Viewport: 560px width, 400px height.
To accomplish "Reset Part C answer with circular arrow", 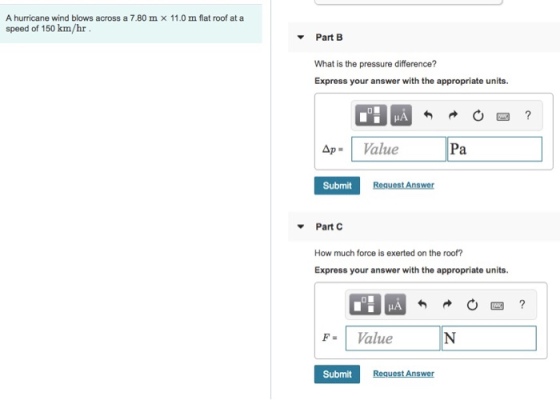I will [472, 305].
